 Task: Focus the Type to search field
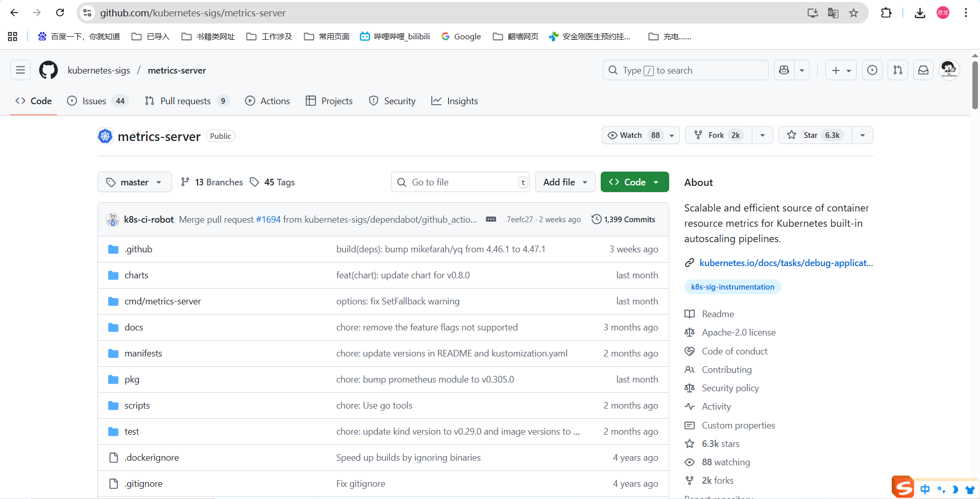click(x=685, y=70)
